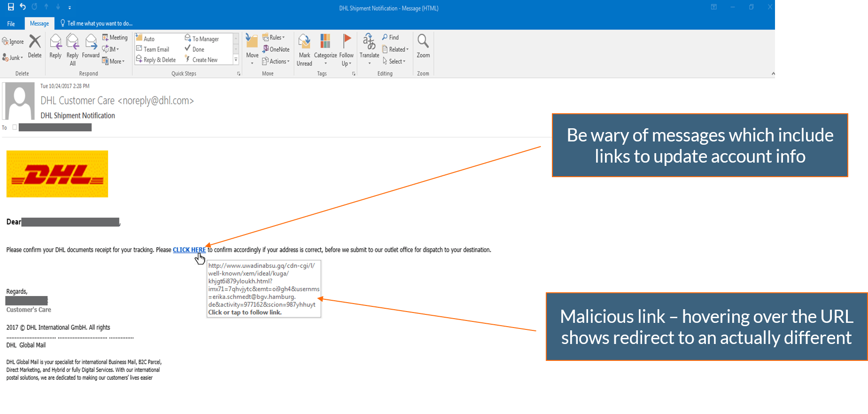Expand the Quick Steps gallery arrow
868x414 pixels.
tap(236, 60)
